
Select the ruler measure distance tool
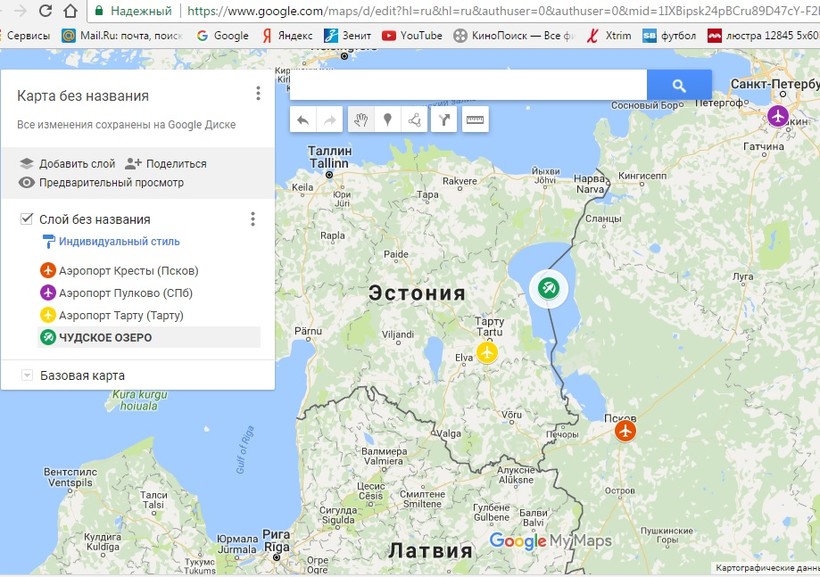click(x=475, y=120)
